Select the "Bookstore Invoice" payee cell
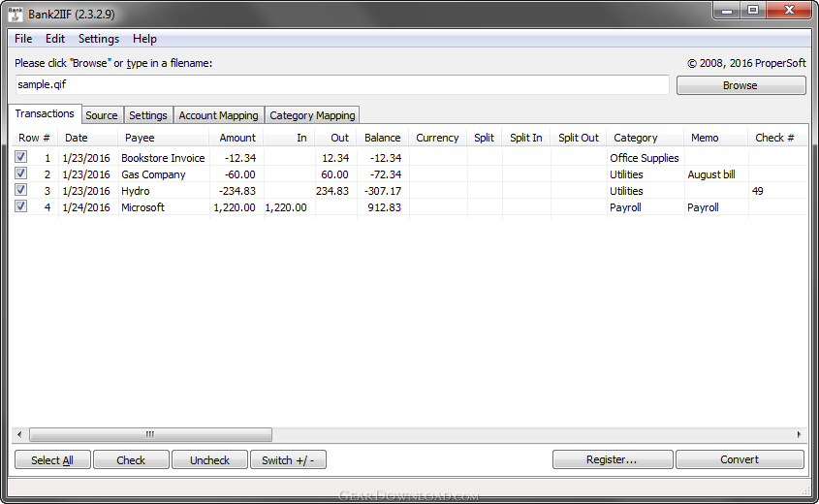Viewport: 819px width, 504px height. [x=163, y=158]
